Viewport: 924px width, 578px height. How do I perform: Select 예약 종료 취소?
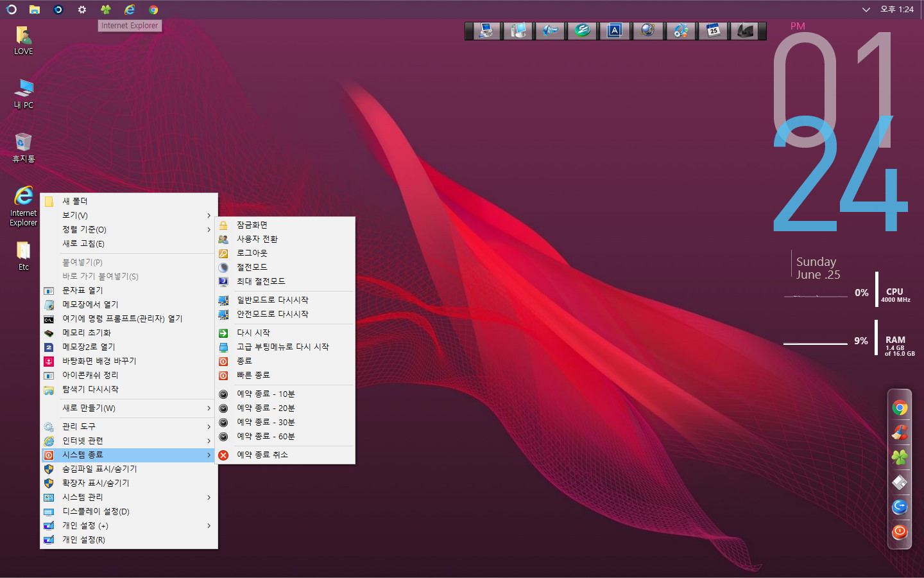click(286, 455)
